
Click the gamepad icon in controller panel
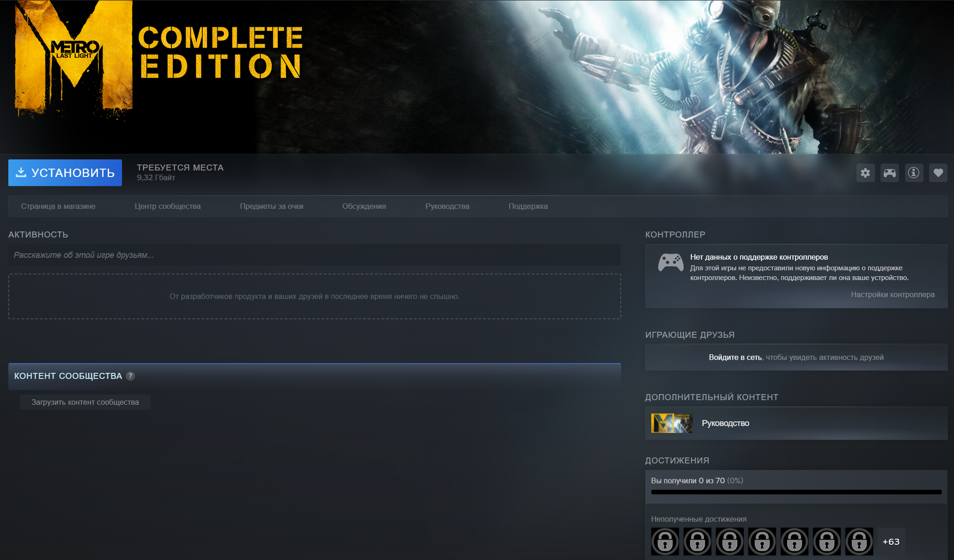[x=671, y=262]
